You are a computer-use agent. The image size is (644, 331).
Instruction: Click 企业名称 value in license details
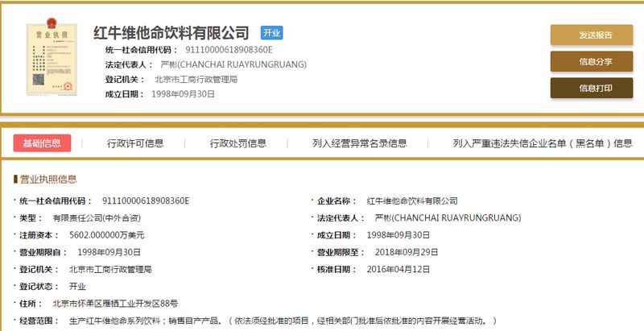point(412,201)
